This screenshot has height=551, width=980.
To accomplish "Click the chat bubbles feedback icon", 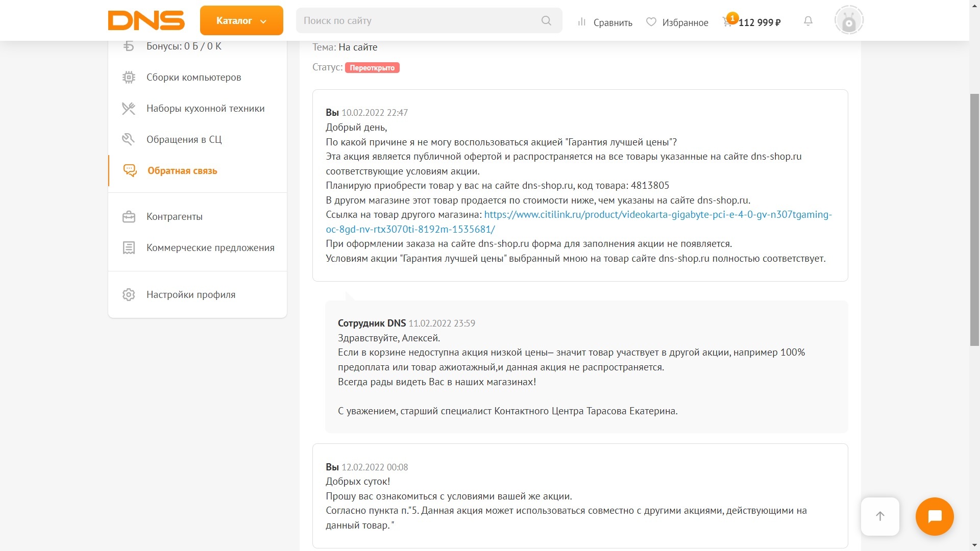I will [130, 170].
